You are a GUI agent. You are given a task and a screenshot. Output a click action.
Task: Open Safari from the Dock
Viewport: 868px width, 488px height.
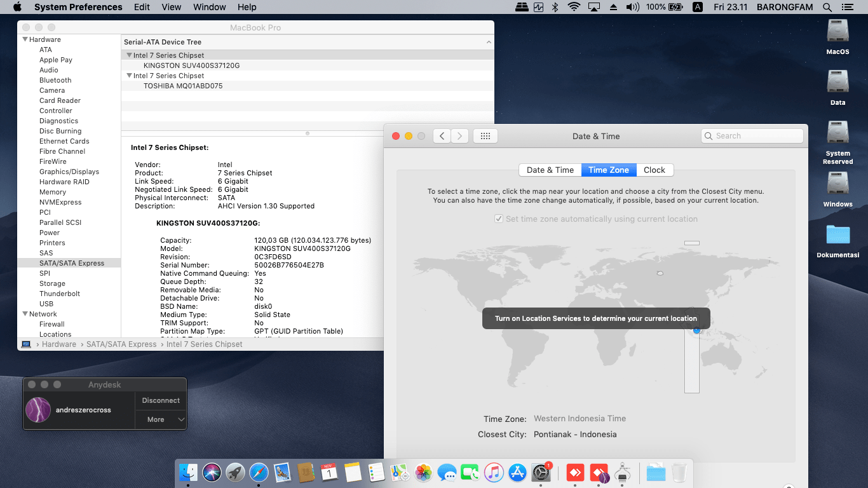259,473
